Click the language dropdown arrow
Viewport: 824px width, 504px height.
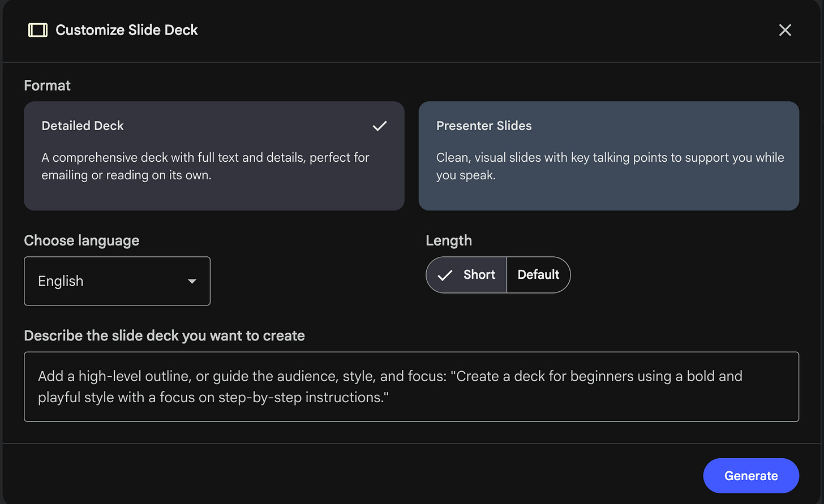pyautogui.click(x=192, y=281)
